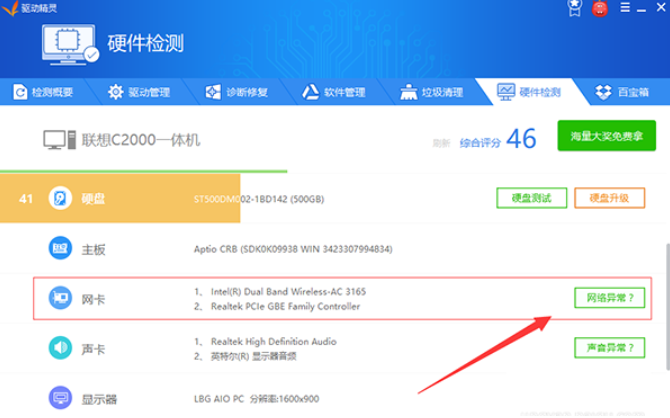Click the 显示器 monitor icon
The image size is (670, 418).
[60, 398]
